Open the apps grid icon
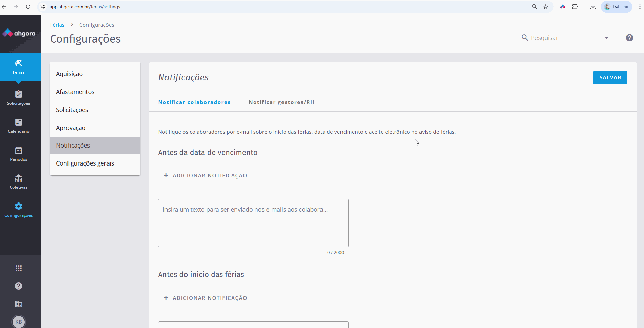This screenshot has height=328, width=644. [19, 268]
